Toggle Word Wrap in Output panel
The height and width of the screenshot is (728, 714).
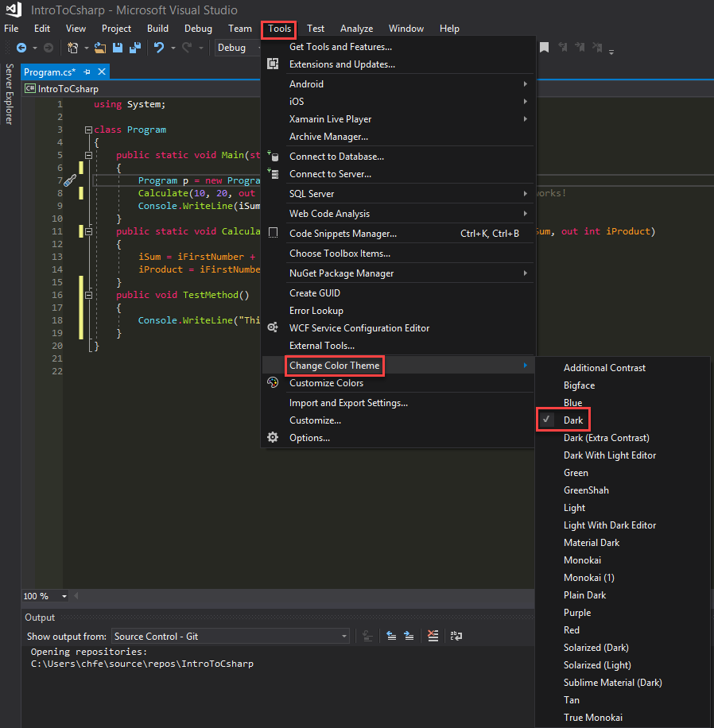click(x=456, y=636)
